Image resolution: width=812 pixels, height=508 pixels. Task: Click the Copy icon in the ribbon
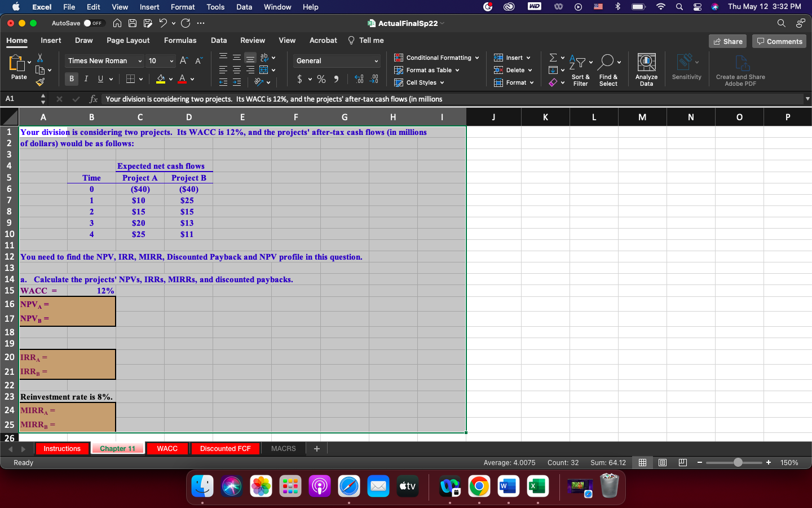(40, 70)
